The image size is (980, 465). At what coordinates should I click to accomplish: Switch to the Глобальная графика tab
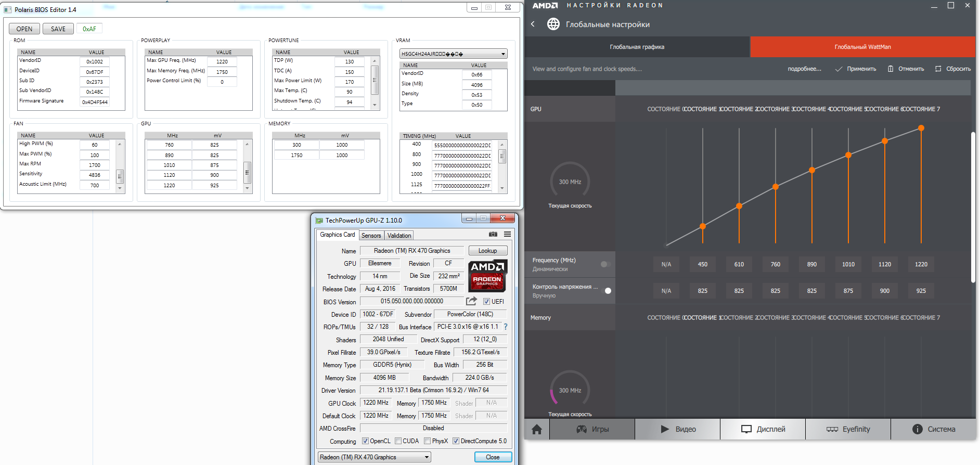pyautogui.click(x=637, y=47)
